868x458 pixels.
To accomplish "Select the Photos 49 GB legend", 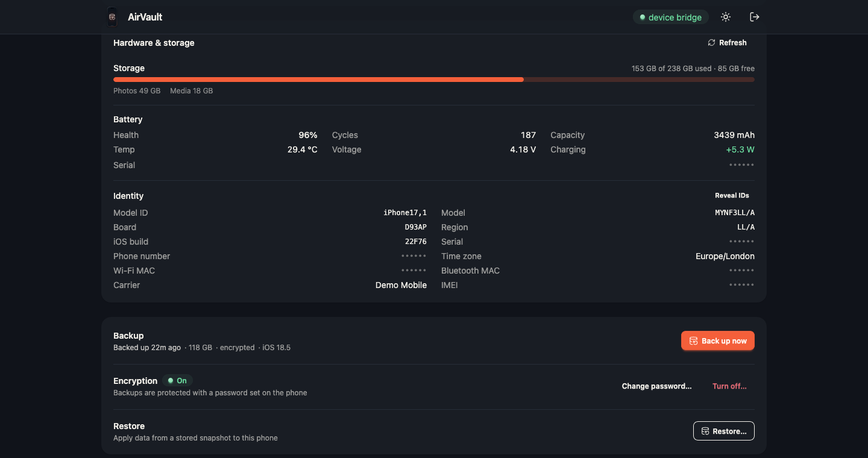I will coord(137,91).
